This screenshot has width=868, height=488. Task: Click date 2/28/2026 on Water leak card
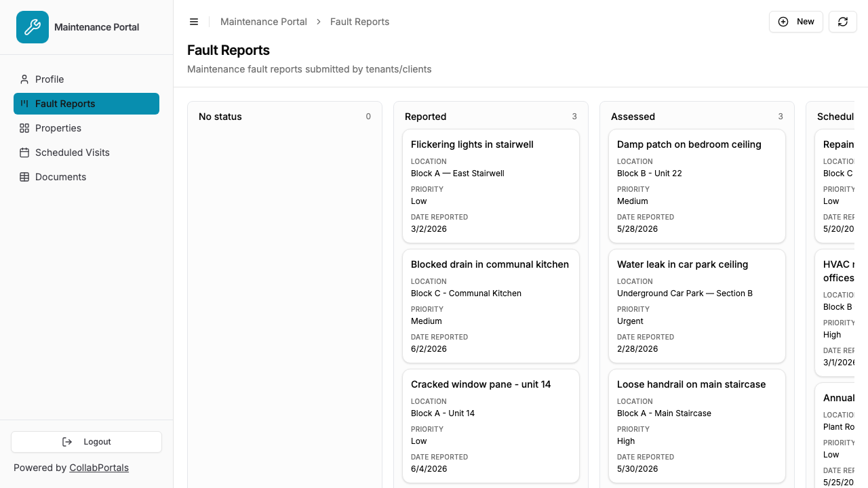pos(637,349)
